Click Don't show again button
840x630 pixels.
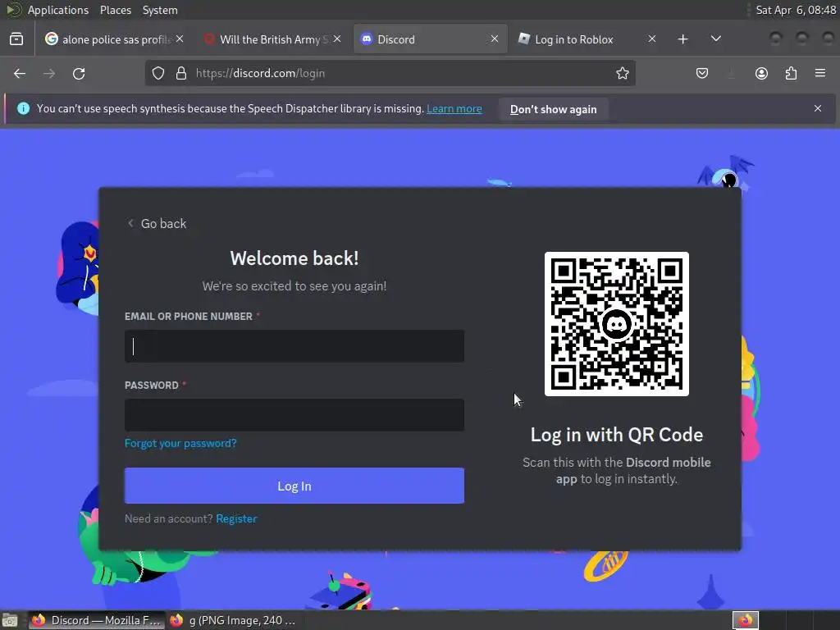(554, 109)
